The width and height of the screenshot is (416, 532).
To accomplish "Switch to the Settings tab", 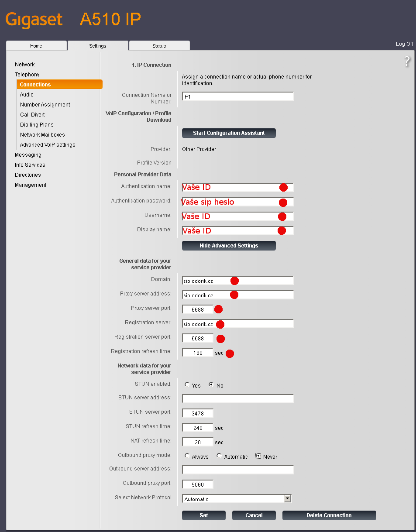I will (98, 46).
